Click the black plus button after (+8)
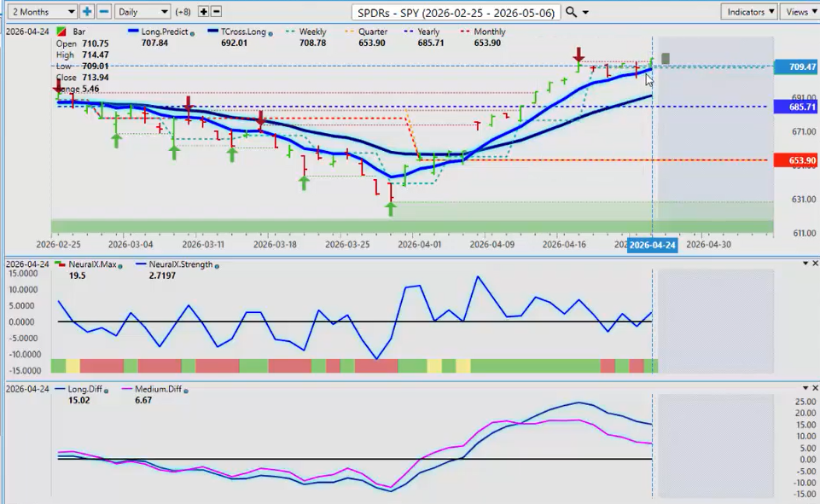820x504 pixels. (x=203, y=12)
